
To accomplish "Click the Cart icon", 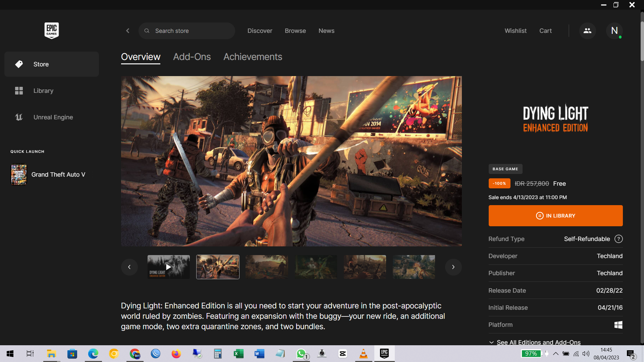I will tap(545, 31).
